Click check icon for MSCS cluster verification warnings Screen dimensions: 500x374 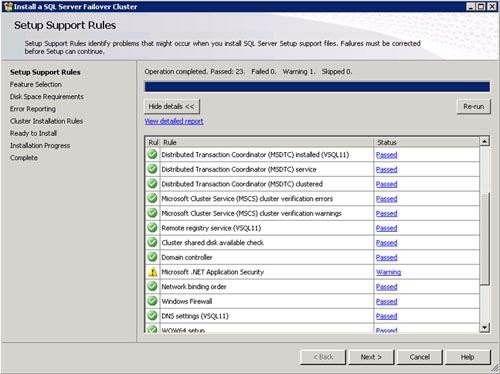152,213
